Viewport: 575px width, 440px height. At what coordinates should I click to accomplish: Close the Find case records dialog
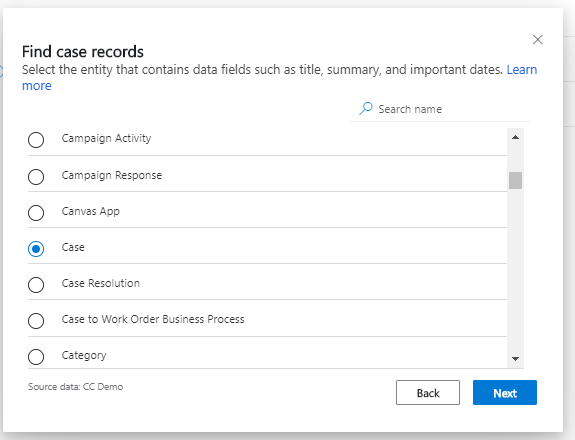(537, 40)
